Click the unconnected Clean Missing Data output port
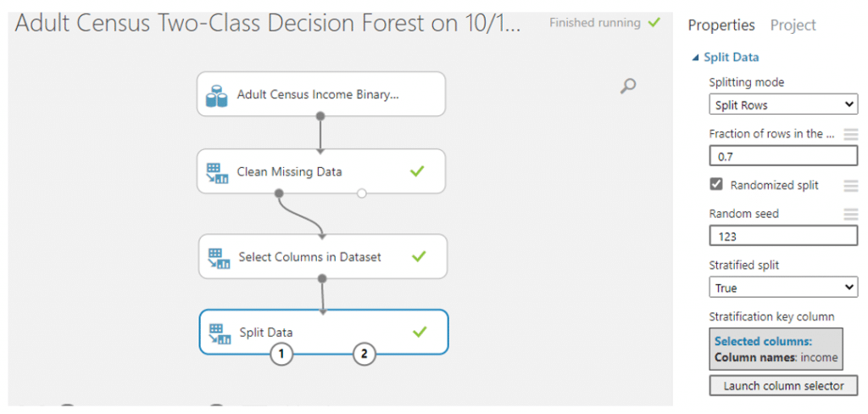 point(361,193)
